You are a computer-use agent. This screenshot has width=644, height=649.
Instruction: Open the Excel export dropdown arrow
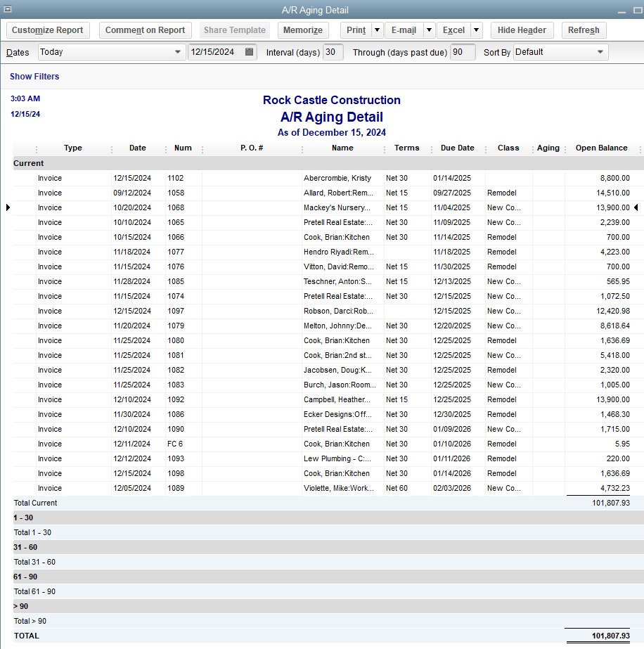[x=476, y=30]
